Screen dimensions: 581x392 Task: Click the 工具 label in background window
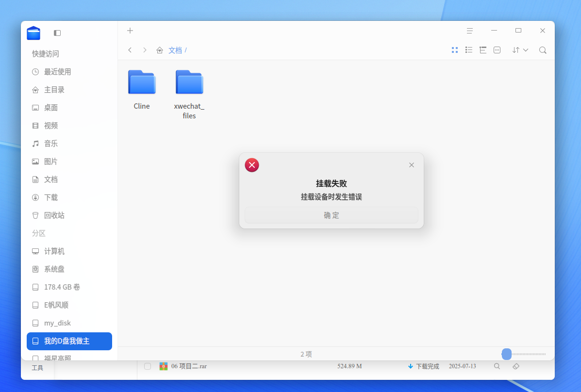pyautogui.click(x=37, y=368)
